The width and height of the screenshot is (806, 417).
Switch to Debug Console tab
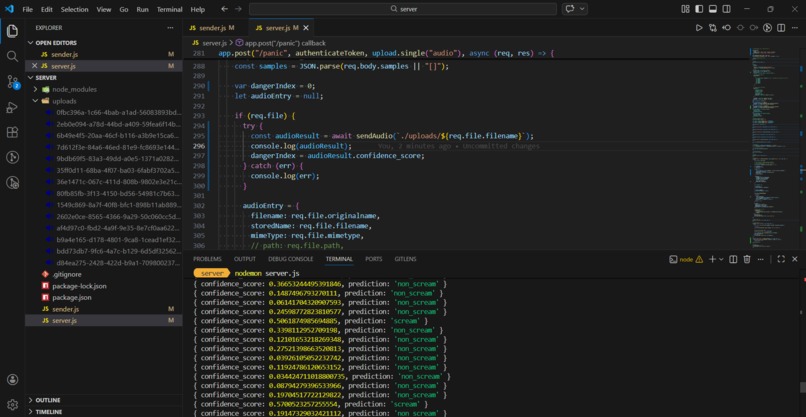pos(290,259)
